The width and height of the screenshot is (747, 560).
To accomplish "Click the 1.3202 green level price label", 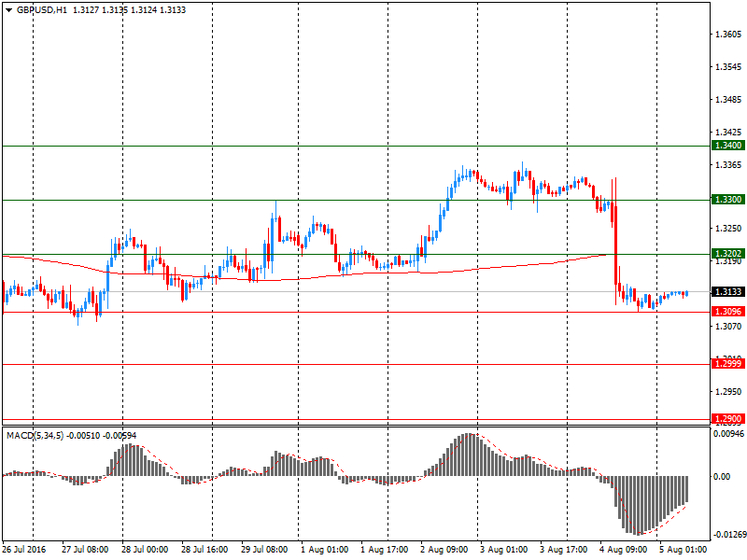I will point(727,253).
